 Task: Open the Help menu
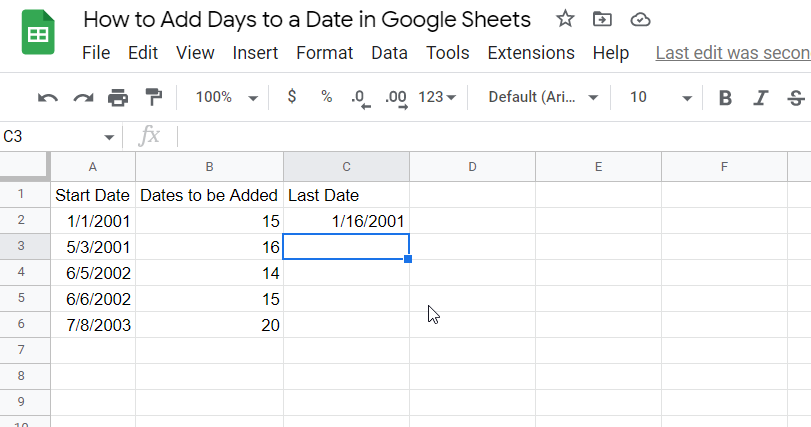tap(611, 53)
